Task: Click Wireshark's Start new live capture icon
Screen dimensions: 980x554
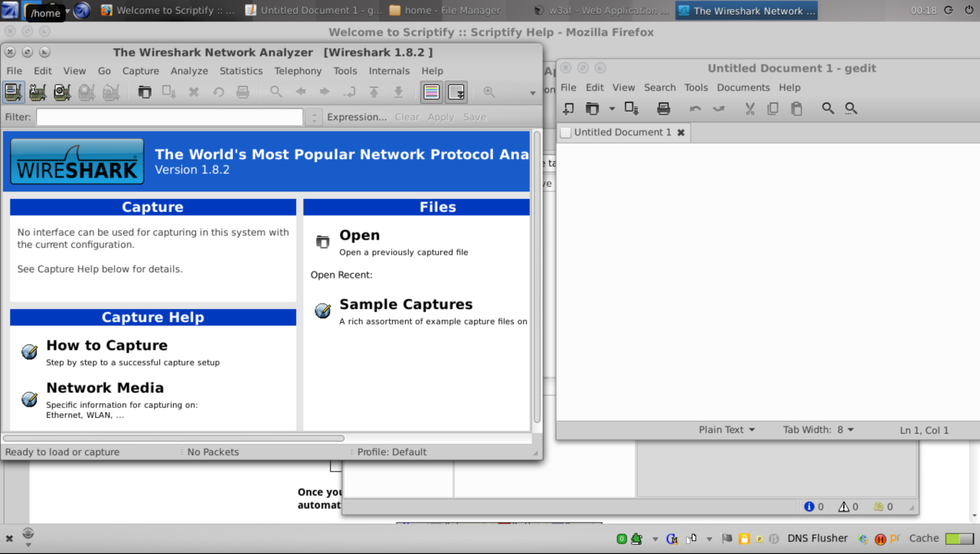Action: [x=62, y=93]
